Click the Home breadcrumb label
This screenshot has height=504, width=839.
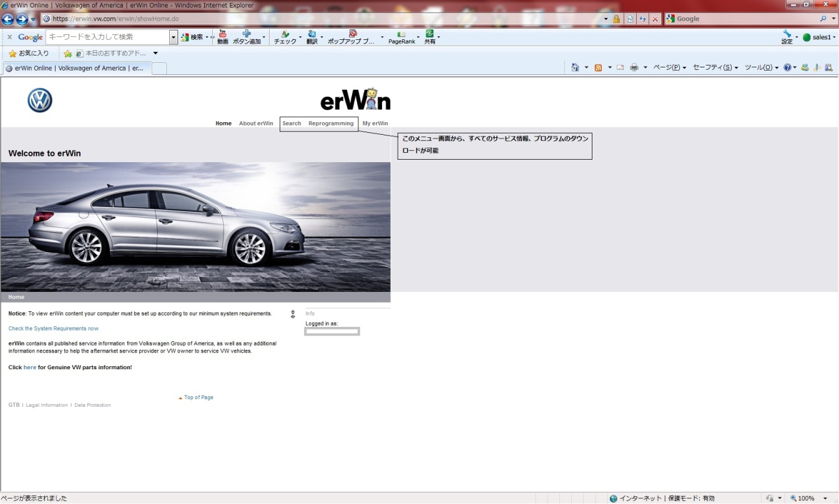click(16, 297)
